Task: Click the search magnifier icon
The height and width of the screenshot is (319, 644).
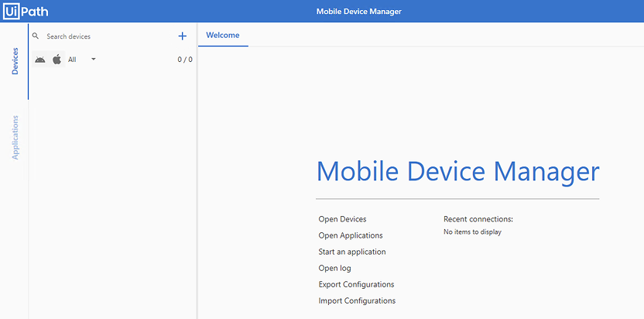Action: [36, 36]
